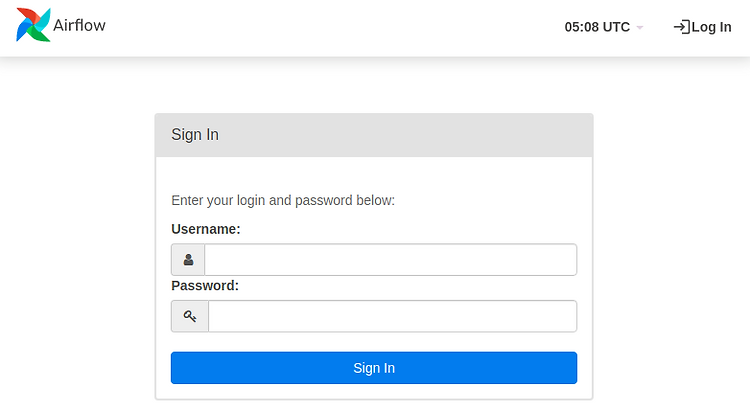Viewport: 750px width, 411px height.
Task: Click the user silhouette icon
Action: coord(188,260)
